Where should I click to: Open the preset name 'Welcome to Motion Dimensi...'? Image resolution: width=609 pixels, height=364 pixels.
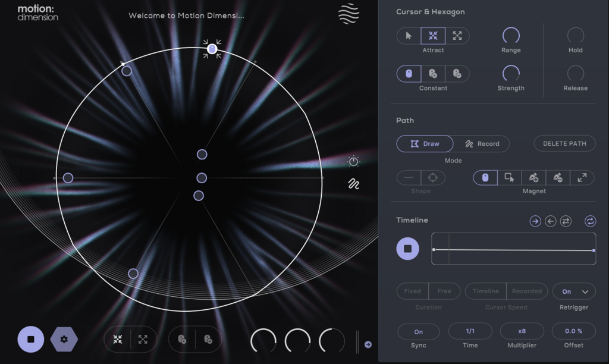[186, 15]
